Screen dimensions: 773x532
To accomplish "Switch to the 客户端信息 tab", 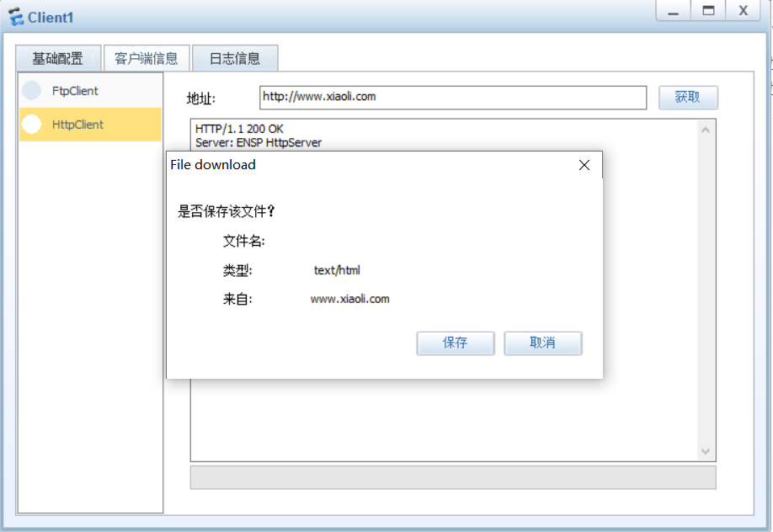I will click(x=147, y=59).
